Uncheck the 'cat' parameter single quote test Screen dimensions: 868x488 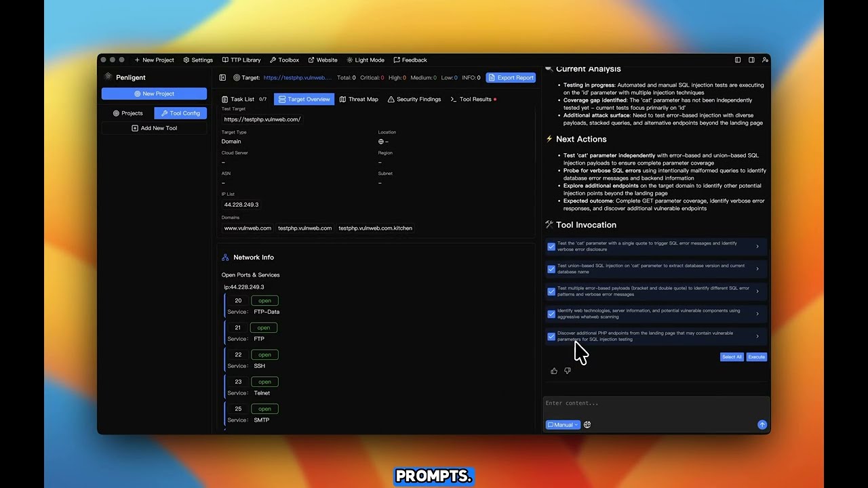click(551, 247)
